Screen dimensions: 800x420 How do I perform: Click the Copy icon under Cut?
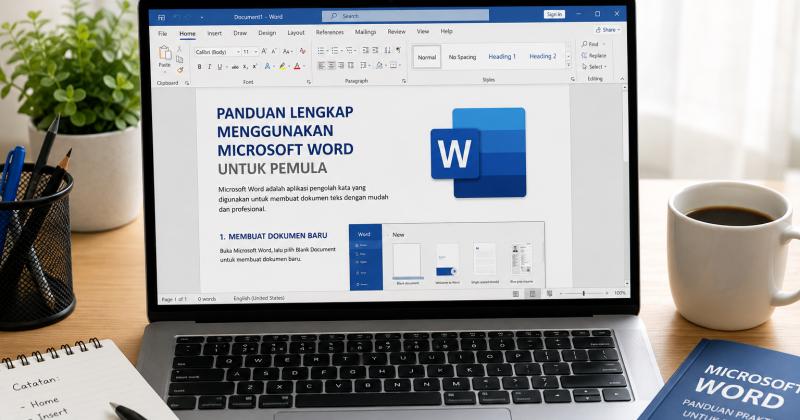click(x=180, y=59)
